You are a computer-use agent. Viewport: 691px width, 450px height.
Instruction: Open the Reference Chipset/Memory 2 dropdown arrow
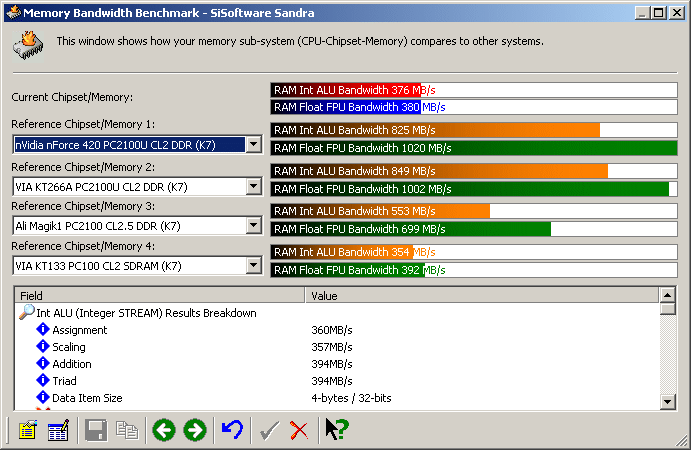tap(254, 187)
